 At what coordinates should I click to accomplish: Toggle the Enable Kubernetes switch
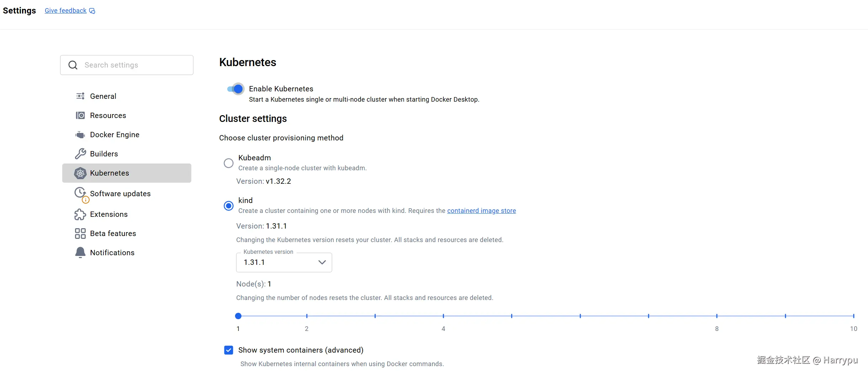click(x=235, y=89)
